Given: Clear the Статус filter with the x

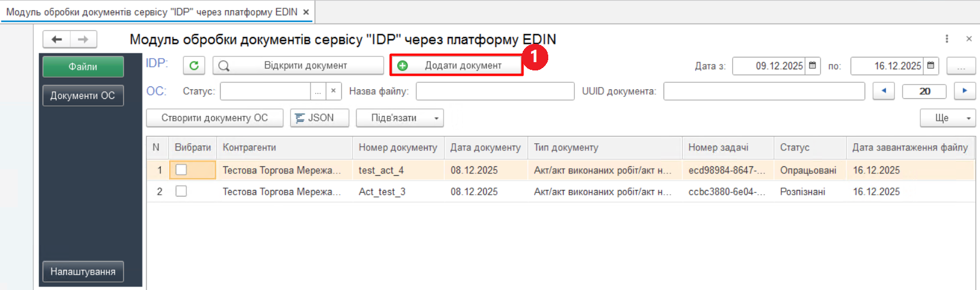Looking at the screenshot, I should coord(334,91).
